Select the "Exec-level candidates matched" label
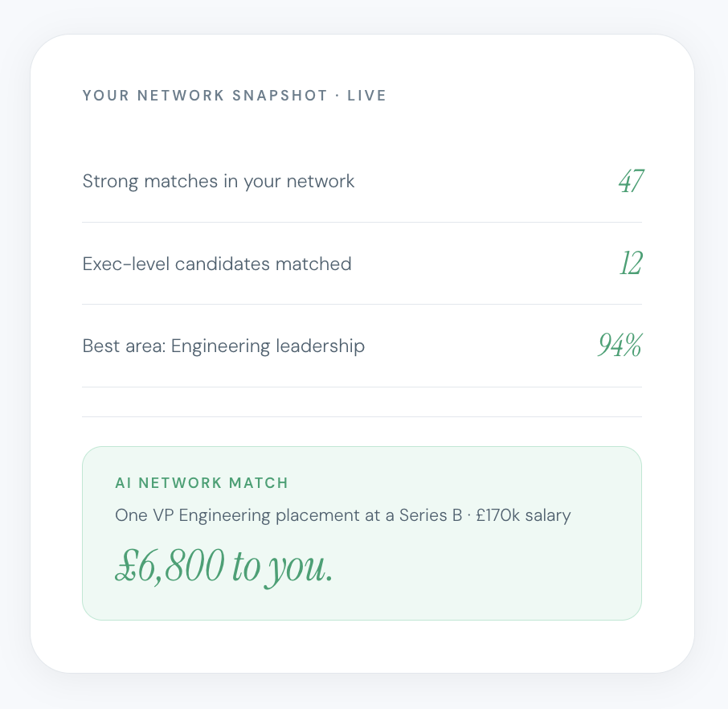This screenshot has width=728, height=709. [x=217, y=264]
